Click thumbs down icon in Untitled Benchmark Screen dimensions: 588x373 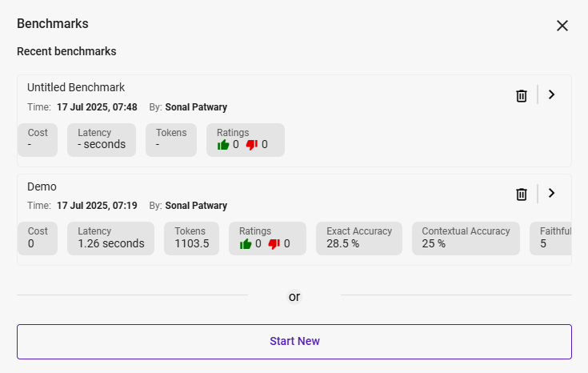click(x=252, y=145)
